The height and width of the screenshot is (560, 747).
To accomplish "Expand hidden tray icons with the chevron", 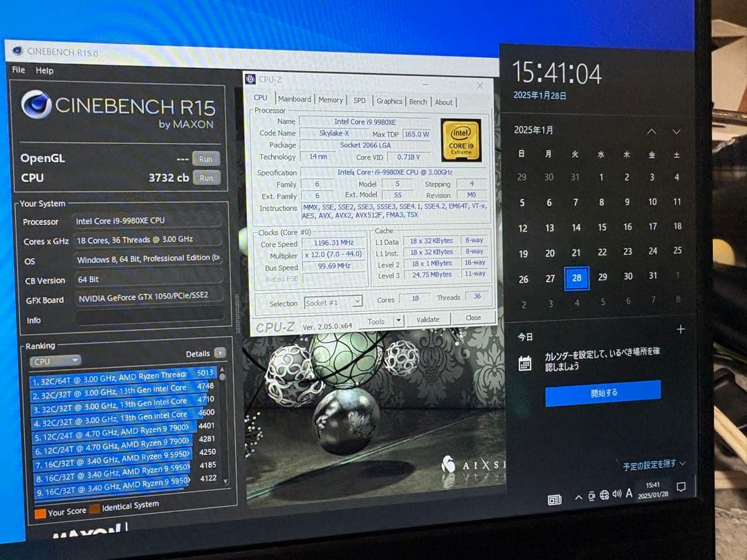I will (578, 496).
